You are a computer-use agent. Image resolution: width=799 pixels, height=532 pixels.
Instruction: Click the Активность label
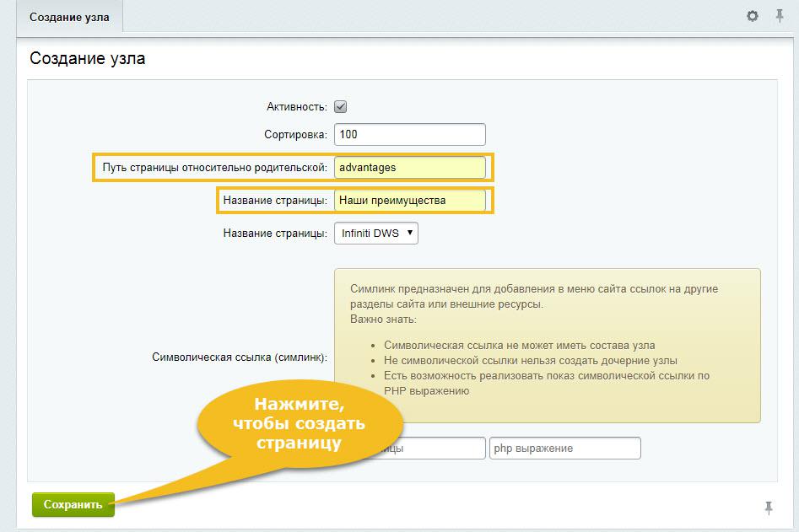click(297, 106)
